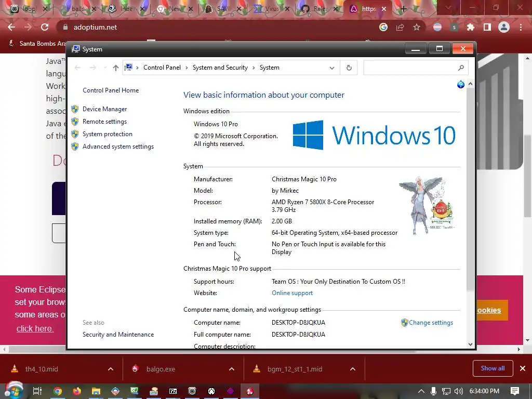Switch to the 'balls' Chrome tab

[78, 9]
